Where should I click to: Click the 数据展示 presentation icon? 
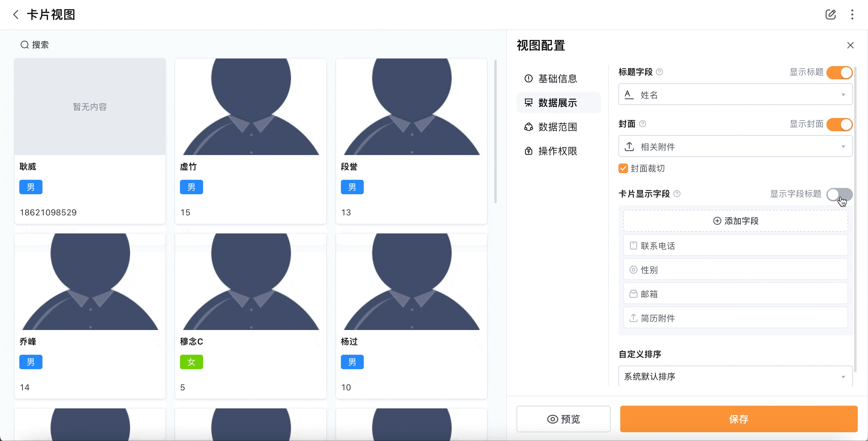pos(528,103)
